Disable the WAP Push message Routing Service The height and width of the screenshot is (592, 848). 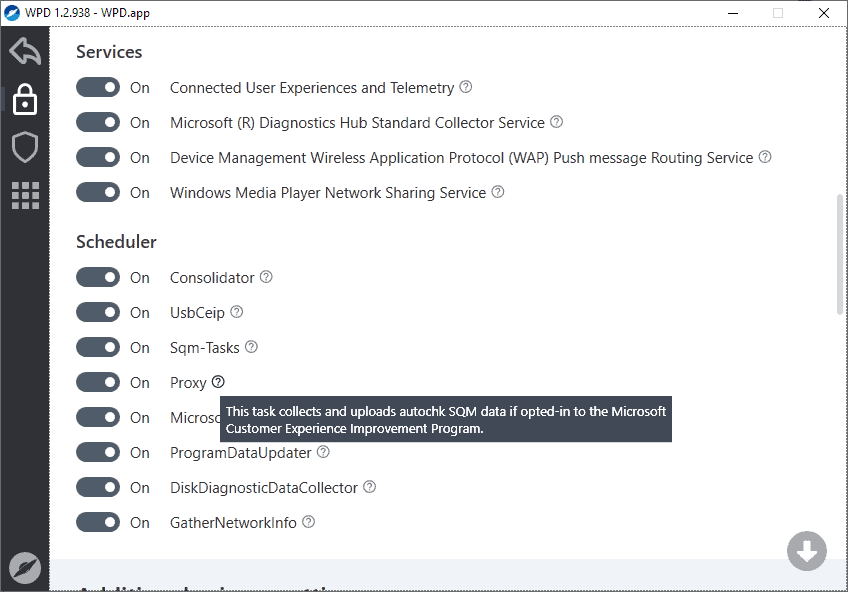coord(97,157)
